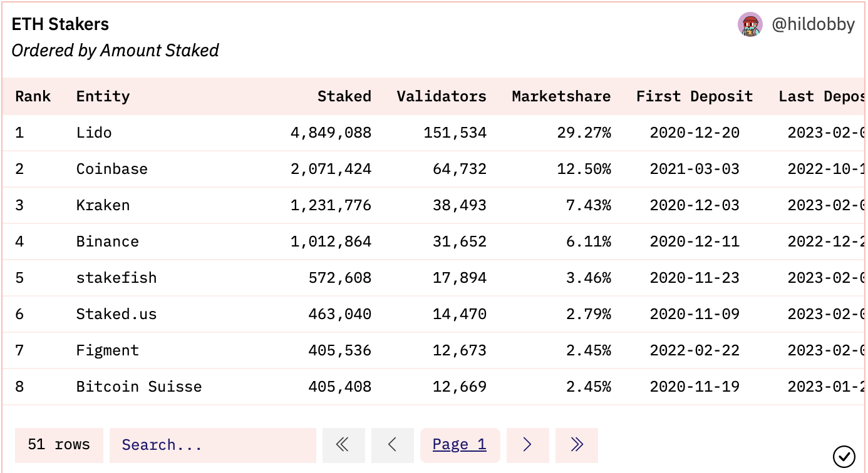Click the staked value 1,231,776
868x473 pixels.
(x=331, y=205)
